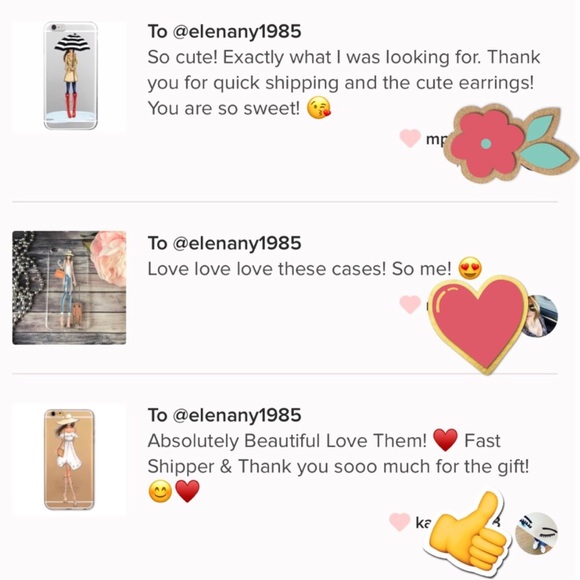This screenshot has width=580, height=580.
Task: Tap the pink heart beside the 'ka' username
Action: [400, 522]
